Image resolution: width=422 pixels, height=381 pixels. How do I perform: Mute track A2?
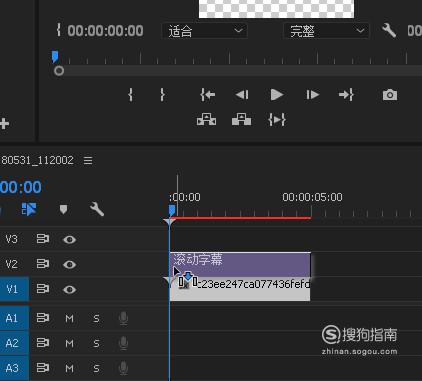coord(69,344)
